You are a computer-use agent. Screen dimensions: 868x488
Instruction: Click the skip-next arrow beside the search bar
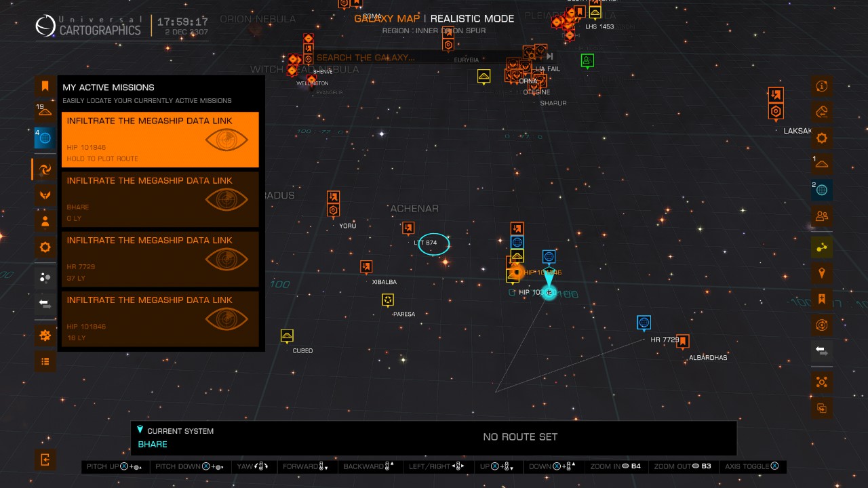pos(549,57)
